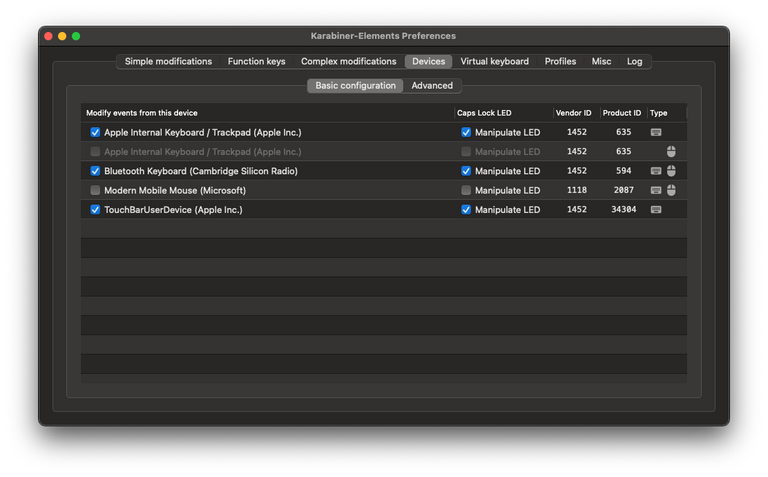Switch to Function keys tab
768x477 pixels.
click(256, 61)
